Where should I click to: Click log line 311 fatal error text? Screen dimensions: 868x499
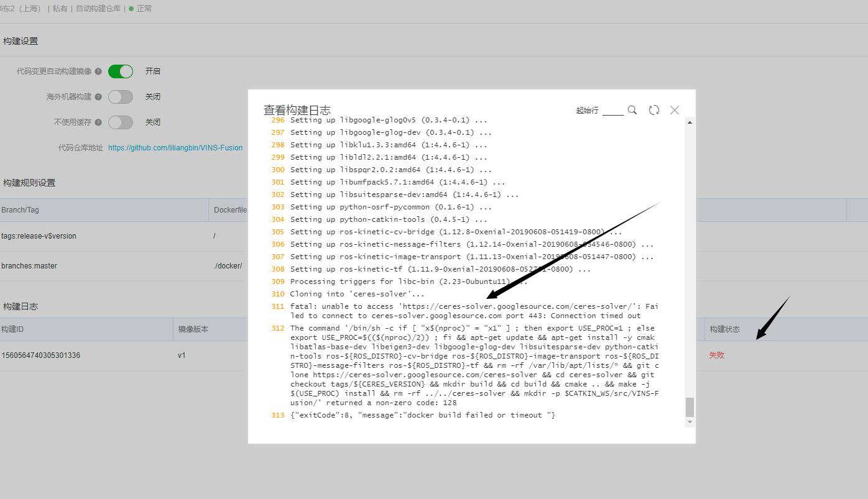(x=474, y=311)
